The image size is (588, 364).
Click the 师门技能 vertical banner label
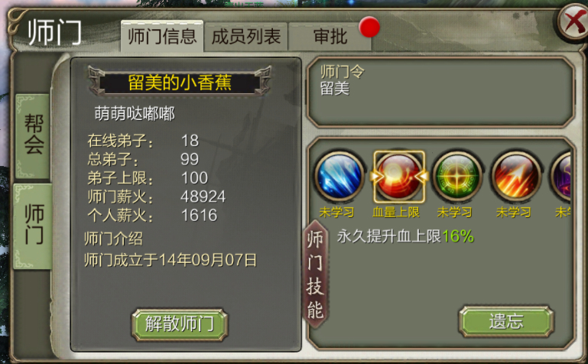[x=315, y=275]
